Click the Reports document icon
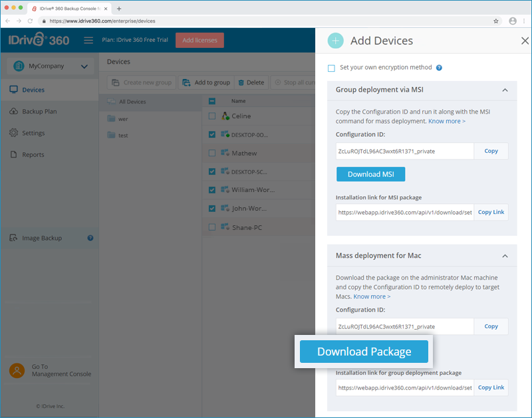 [13, 155]
